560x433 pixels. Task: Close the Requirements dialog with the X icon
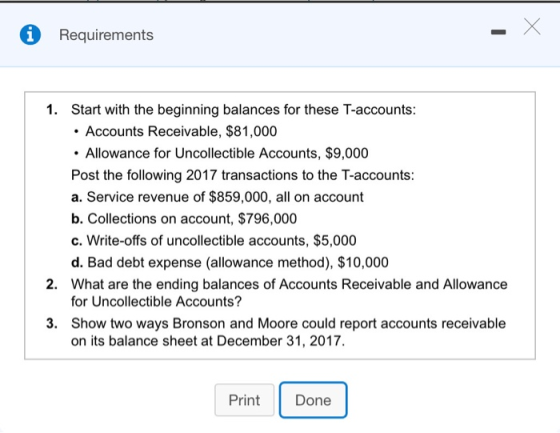(x=532, y=26)
